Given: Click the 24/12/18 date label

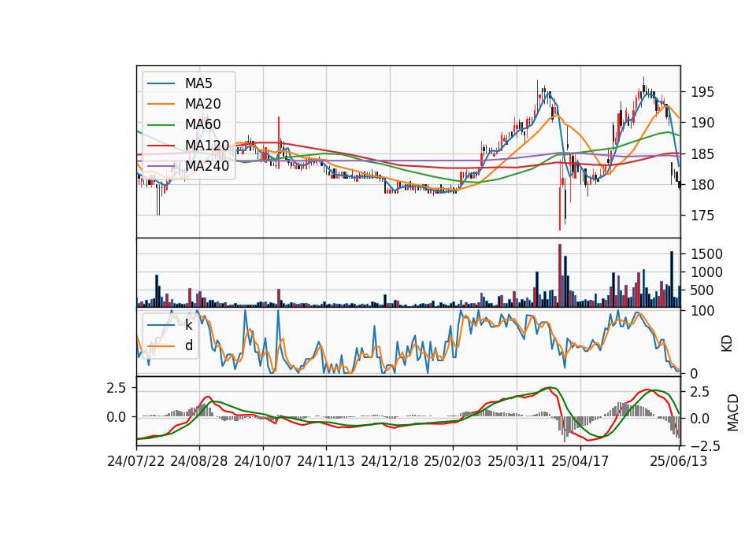Looking at the screenshot, I should pyautogui.click(x=390, y=461).
